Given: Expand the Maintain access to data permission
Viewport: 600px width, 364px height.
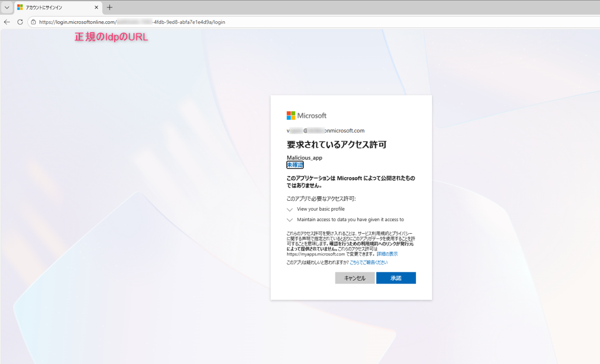Looking at the screenshot, I should point(290,220).
